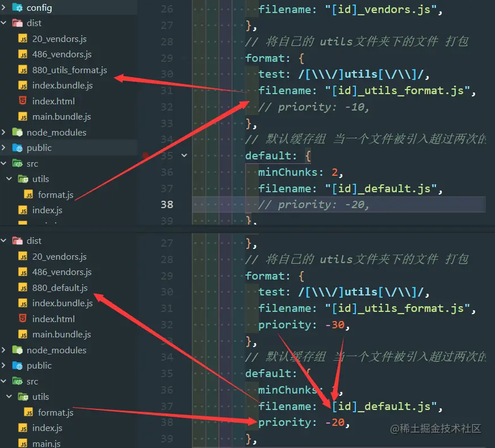Click the 'minChunks: 2,' code in the upper editor
The image size is (495, 448).
pyautogui.click(x=300, y=172)
